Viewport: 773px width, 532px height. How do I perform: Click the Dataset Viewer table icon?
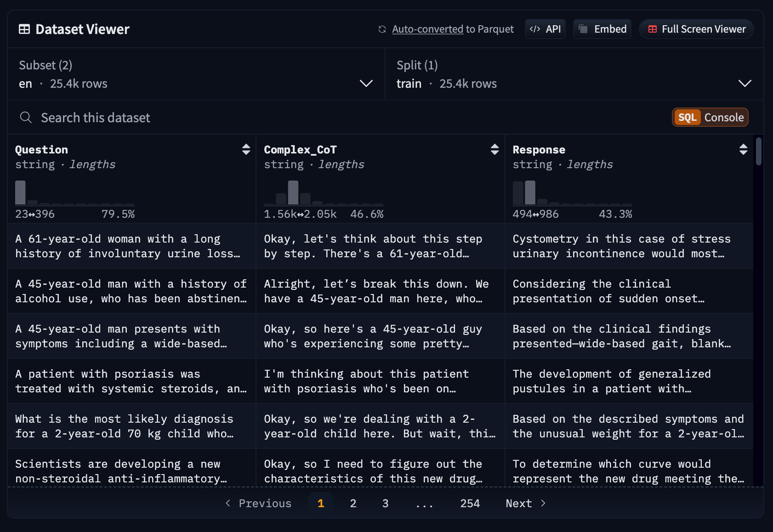click(x=24, y=29)
